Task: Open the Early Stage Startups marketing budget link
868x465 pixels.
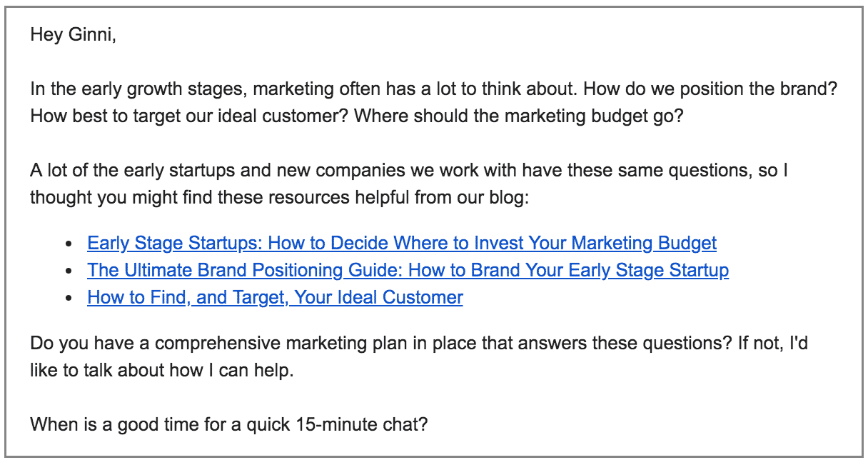Action: [x=401, y=243]
